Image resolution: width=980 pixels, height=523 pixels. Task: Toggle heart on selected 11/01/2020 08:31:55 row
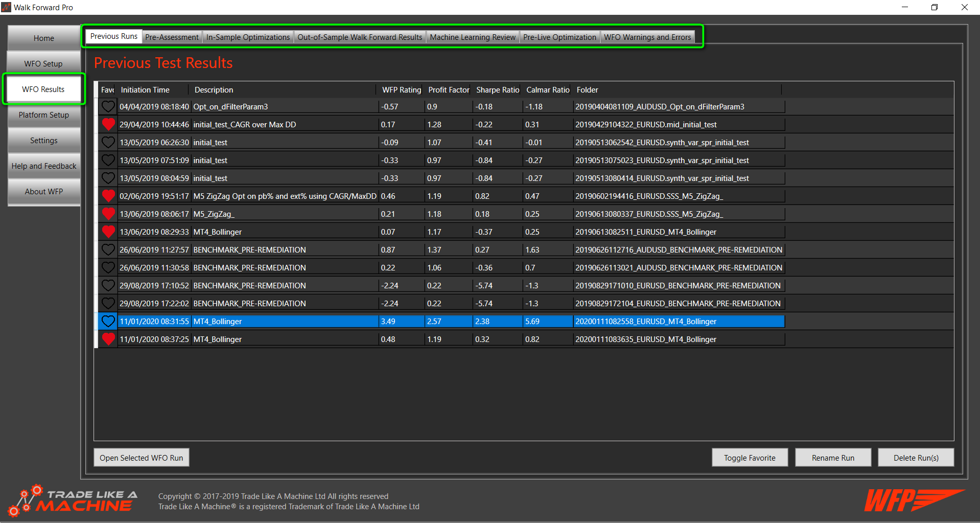coord(108,322)
